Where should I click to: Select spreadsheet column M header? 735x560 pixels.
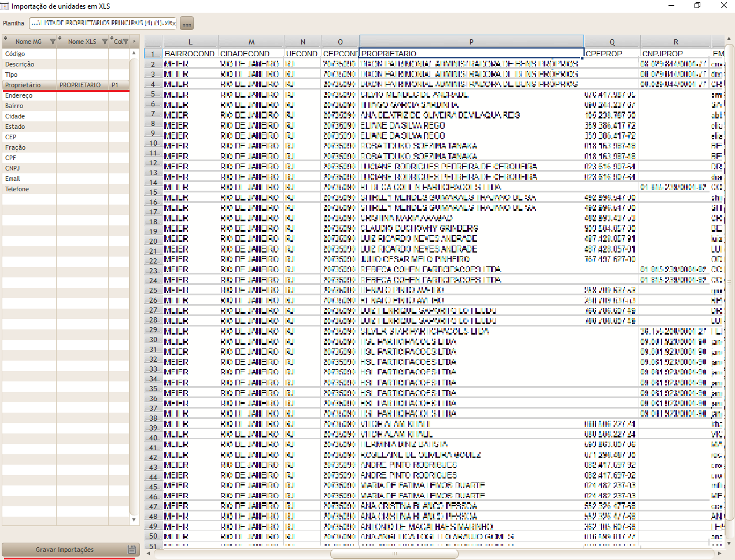(x=251, y=42)
